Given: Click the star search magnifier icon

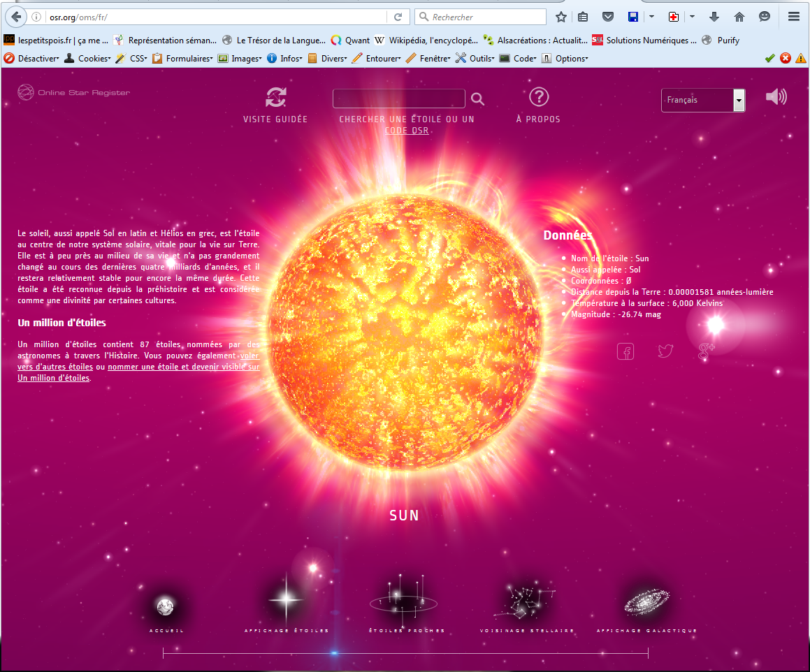Looking at the screenshot, I should point(477,99).
